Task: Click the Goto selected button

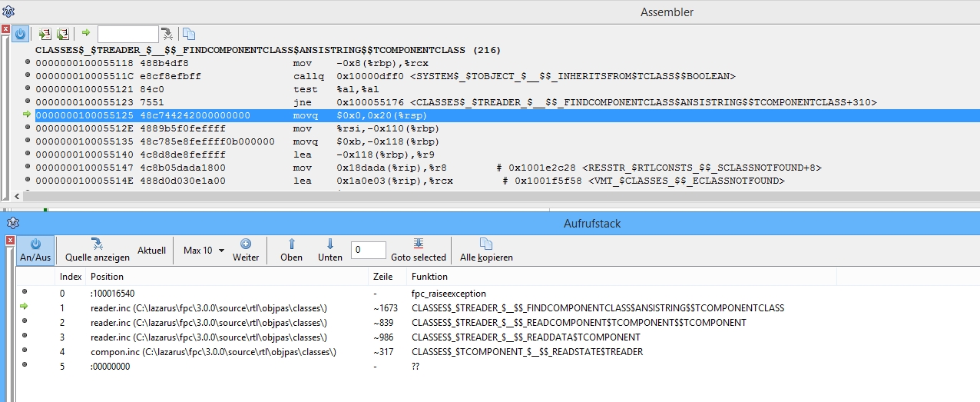Action: (x=419, y=250)
